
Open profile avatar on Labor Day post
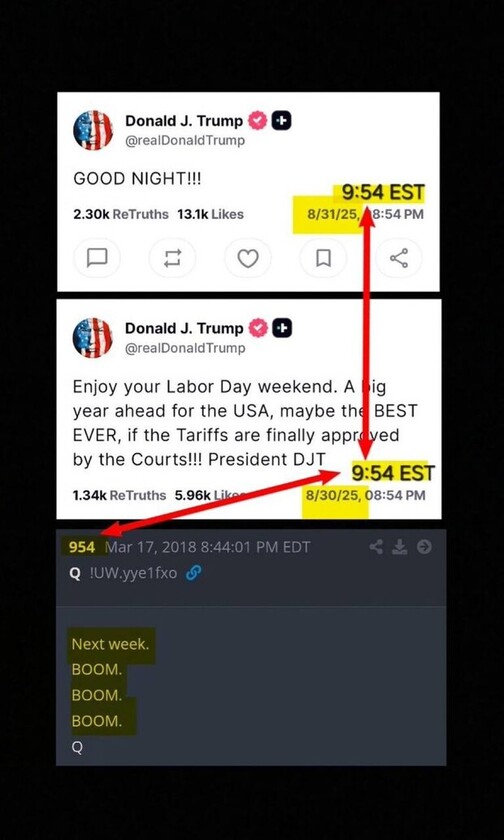93,338
